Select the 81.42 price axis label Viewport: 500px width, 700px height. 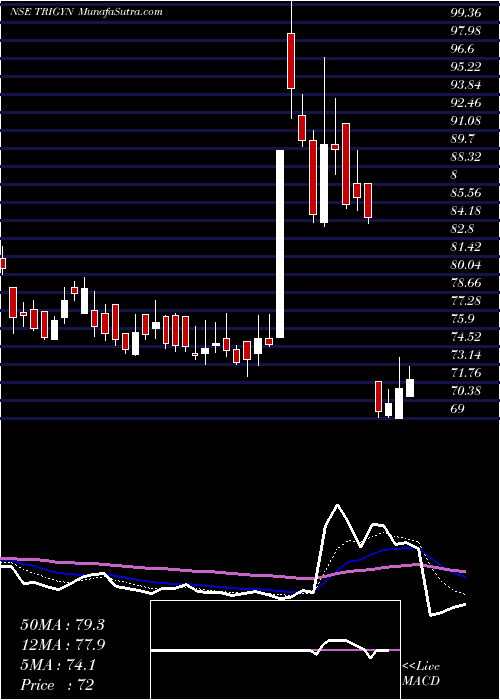coord(466,247)
